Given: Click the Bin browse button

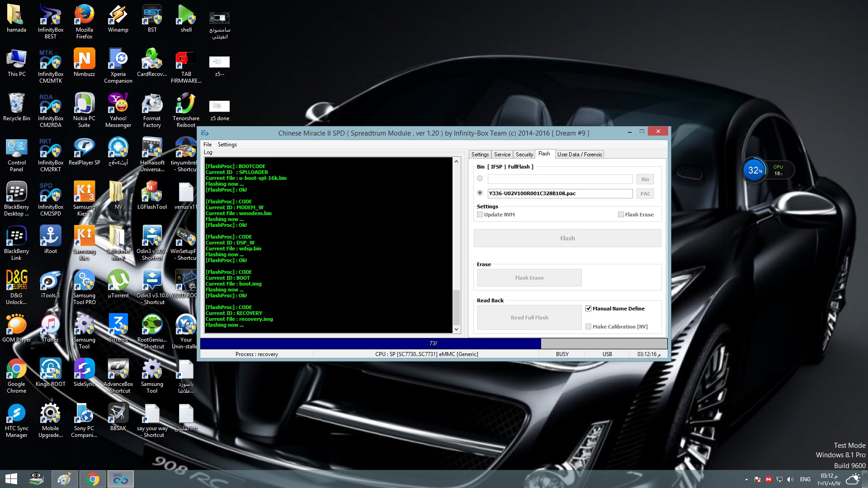Looking at the screenshot, I should [645, 179].
